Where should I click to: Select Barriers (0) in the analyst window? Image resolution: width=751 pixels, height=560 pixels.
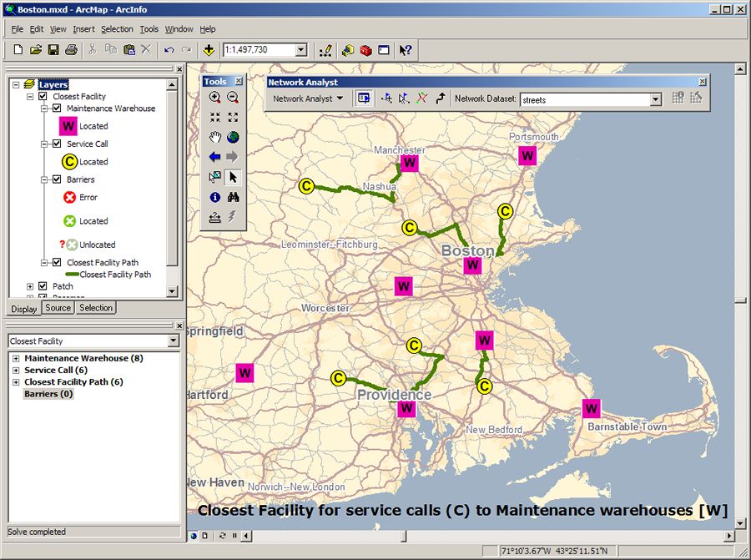(48, 394)
